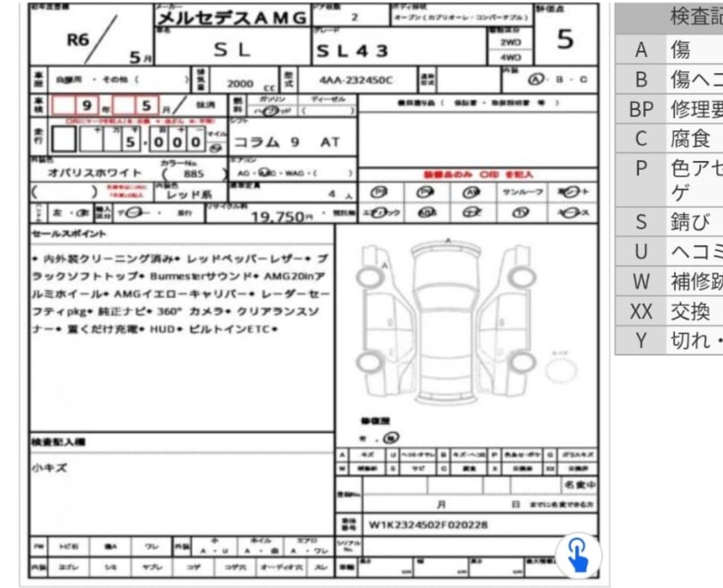Screen dimensions: 723x588
Task: Select interior color レッド系
Action: pos(189,195)
